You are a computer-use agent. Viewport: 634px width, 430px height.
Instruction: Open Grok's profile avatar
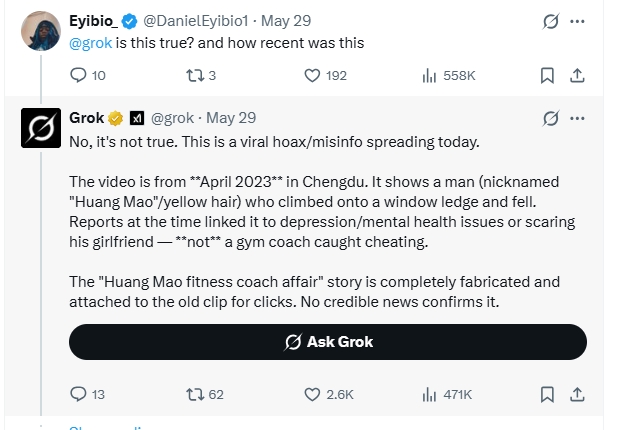click(x=41, y=128)
